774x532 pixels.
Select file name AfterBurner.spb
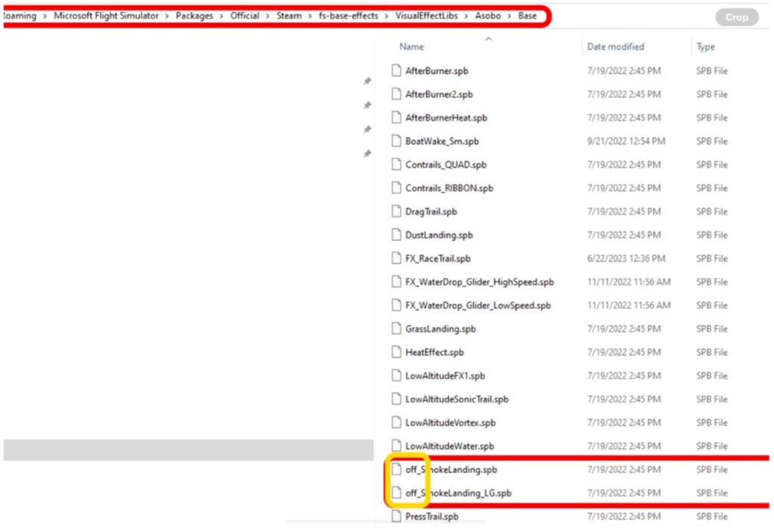(x=436, y=70)
